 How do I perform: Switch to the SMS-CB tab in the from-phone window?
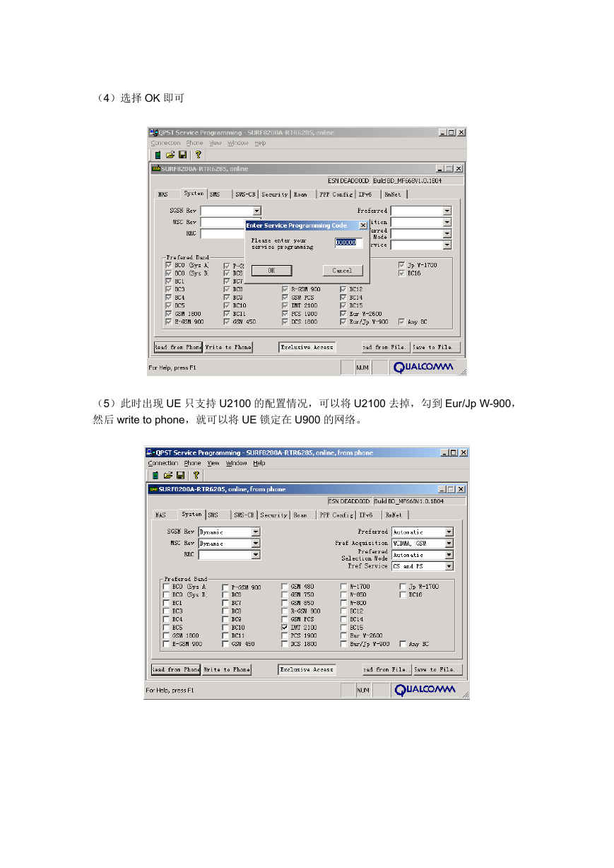(x=244, y=515)
